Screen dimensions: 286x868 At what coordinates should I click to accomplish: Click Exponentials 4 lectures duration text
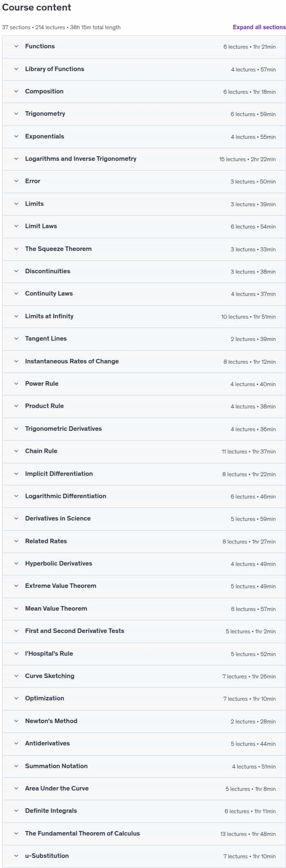pyautogui.click(x=253, y=137)
